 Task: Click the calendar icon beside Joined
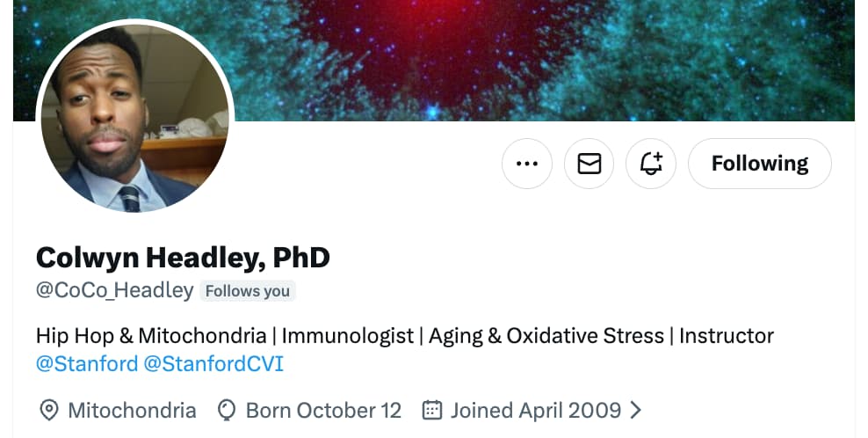tap(431, 410)
